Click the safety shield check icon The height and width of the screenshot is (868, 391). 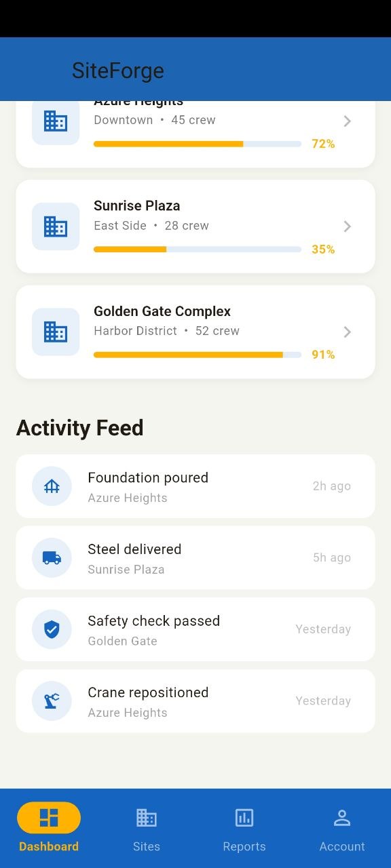coord(52,629)
